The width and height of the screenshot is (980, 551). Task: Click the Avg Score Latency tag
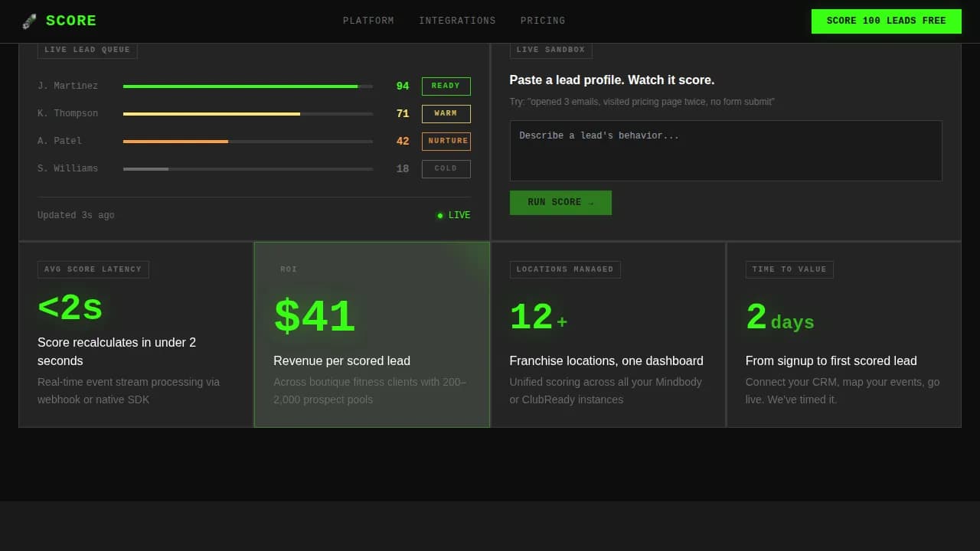[93, 269]
